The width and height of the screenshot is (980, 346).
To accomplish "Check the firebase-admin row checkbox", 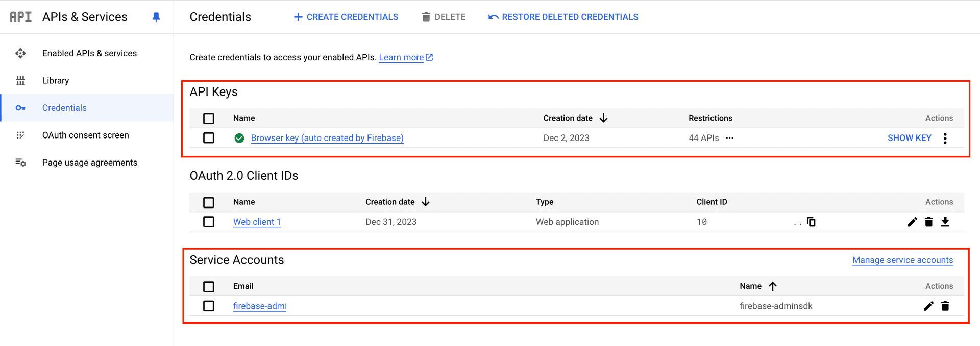I will (209, 306).
